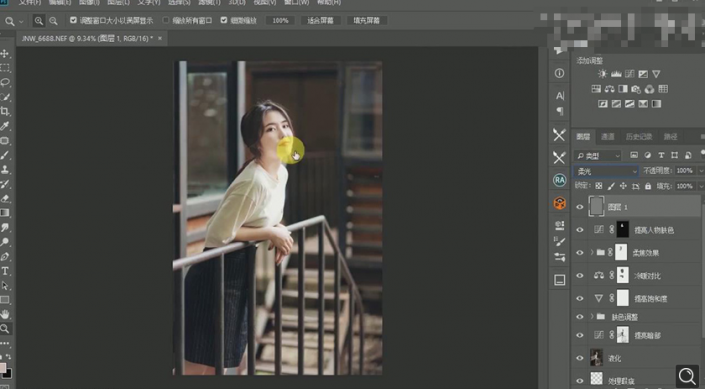Open the 滤镜(T) menu
Image resolution: width=705 pixels, height=389 pixels.
click(210, 2)
